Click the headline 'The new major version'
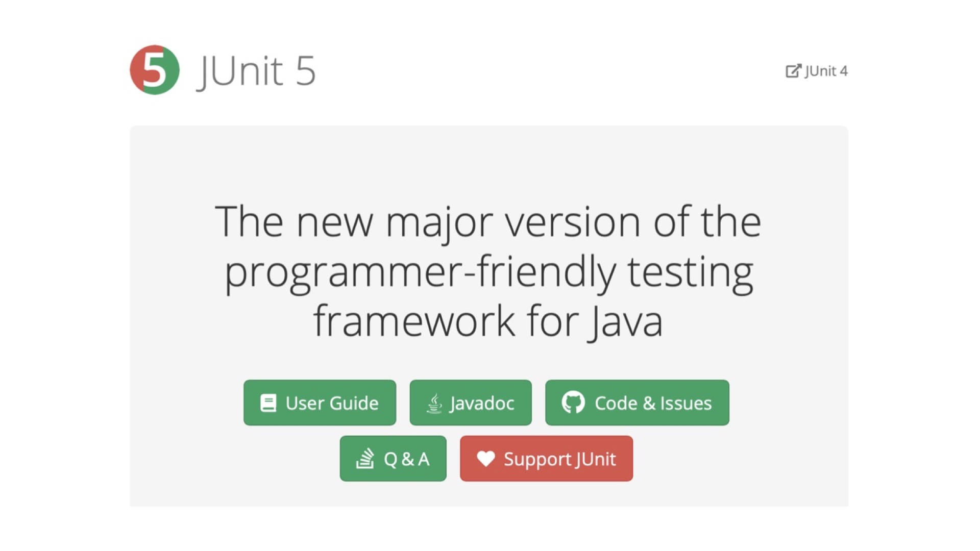 click(428, 221)
